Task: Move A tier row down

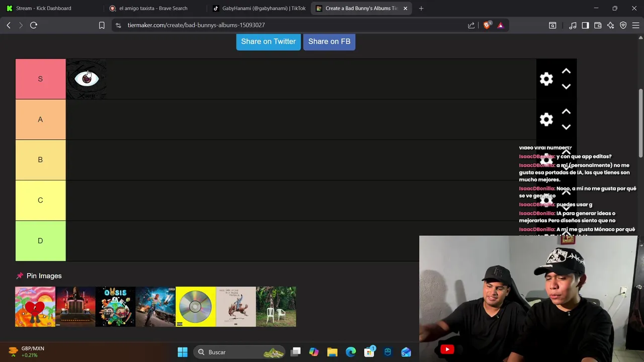Action: 566,127
